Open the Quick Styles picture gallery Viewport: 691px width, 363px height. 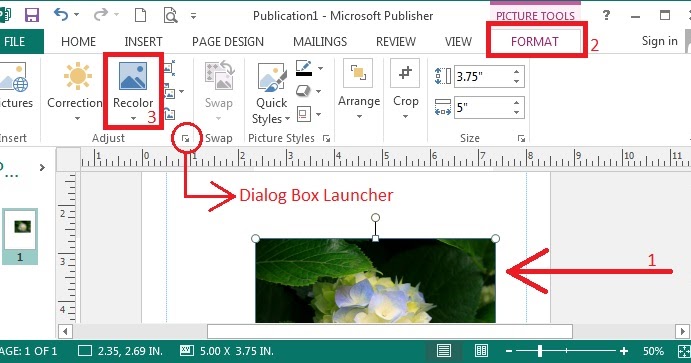pos(271,93)
